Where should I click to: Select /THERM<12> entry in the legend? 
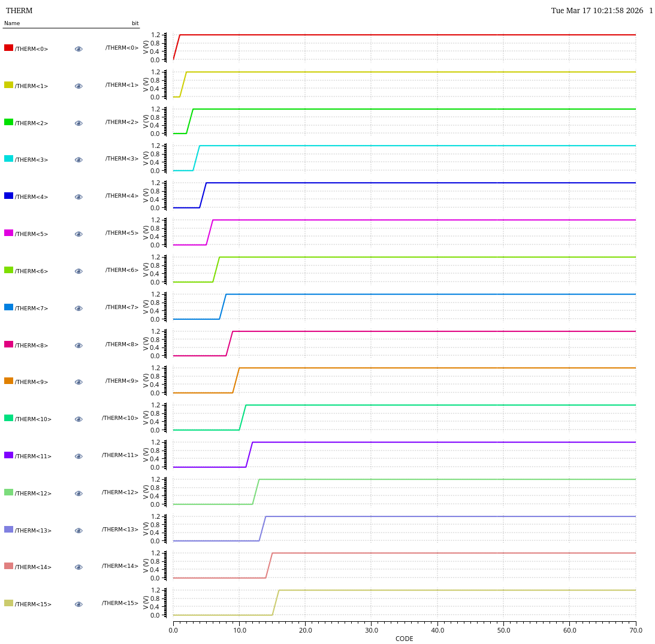33,494
